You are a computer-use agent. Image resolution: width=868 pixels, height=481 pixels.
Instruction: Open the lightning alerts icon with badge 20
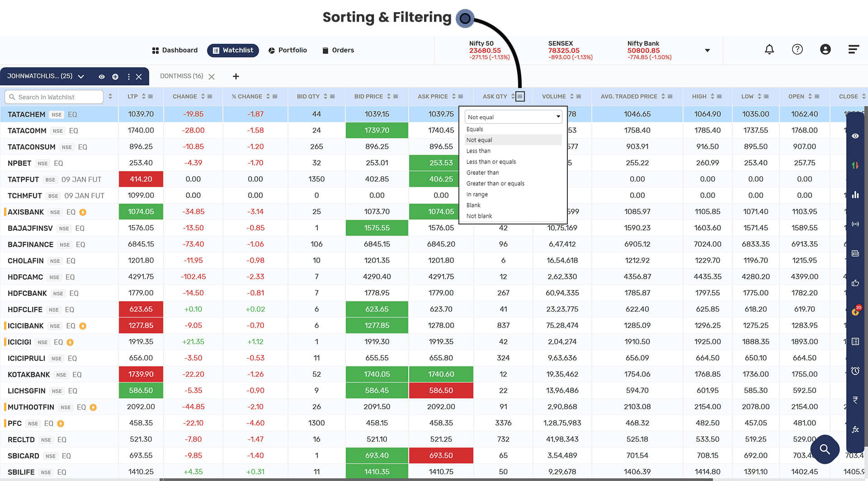tap(856, 311)
